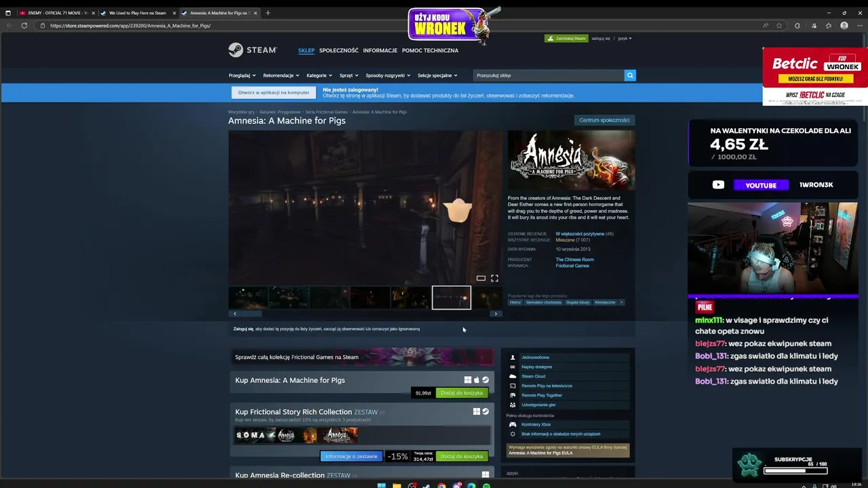The height and width of the screenshot is (488, 868).
Task: Open the browser tab actions icon
Action: click(8, 13)
